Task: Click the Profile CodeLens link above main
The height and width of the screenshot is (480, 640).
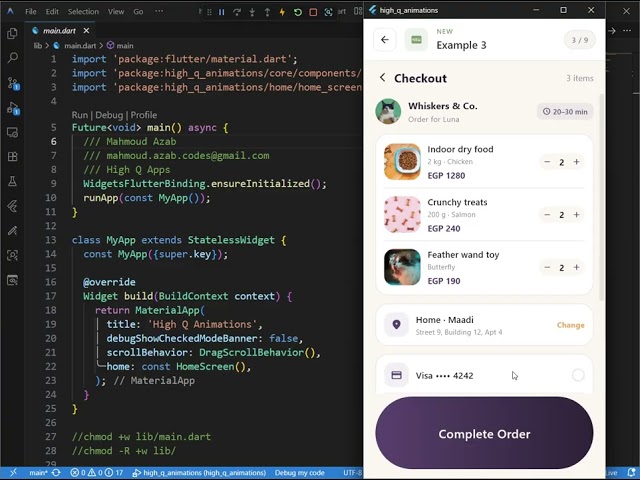Action: (144, 115)
